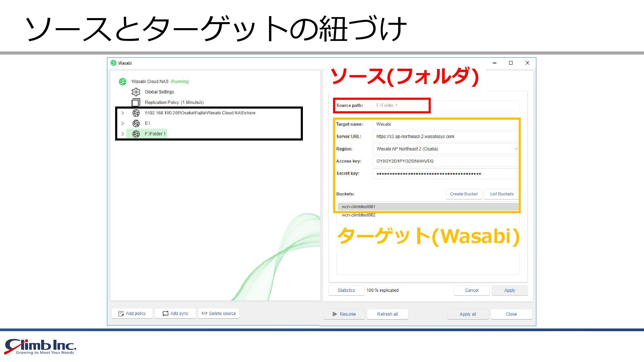Viewport: 644px width, 362px height.
Task: Click the Add policy button
Action: click(132, 313)
